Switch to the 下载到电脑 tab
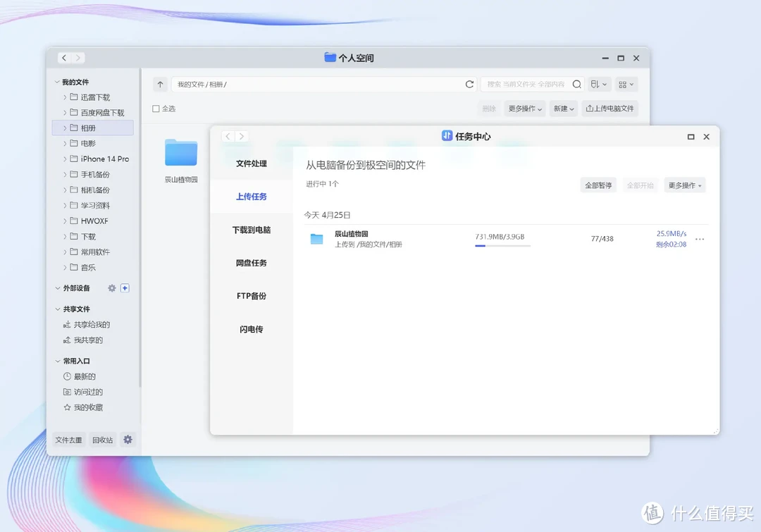761x532 pixels. pyautogui.click(x=250, y=230)
